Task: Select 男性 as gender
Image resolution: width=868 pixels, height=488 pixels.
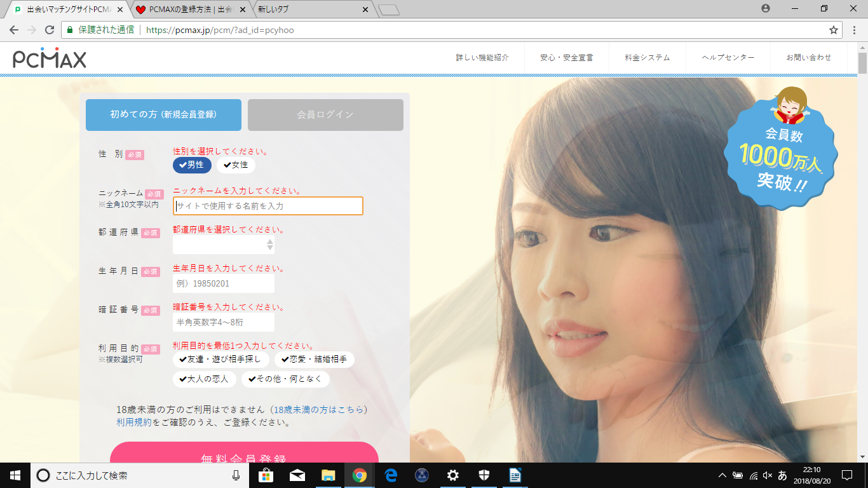Action: click(x=192, y=165)
